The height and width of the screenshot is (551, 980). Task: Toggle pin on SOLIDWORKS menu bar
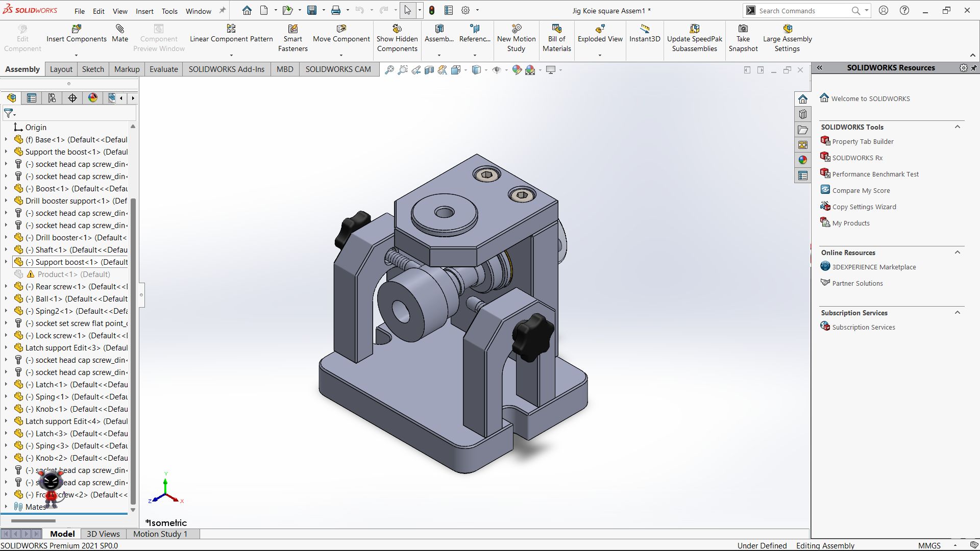click(222, 11)
